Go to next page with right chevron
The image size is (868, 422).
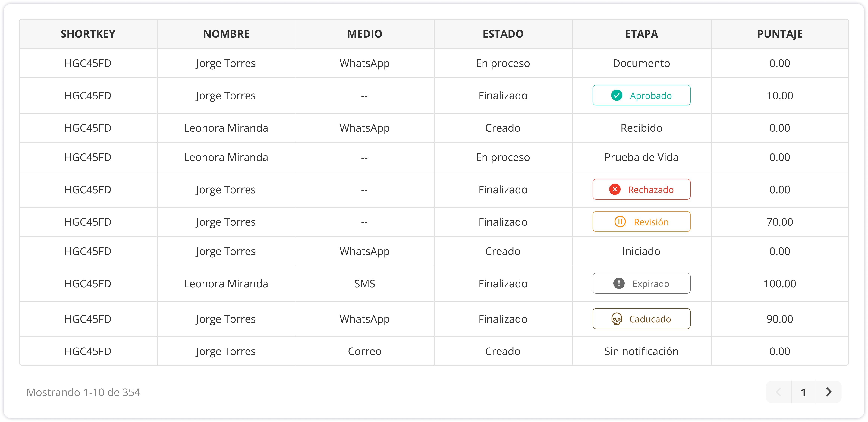click(x=829, y=392)
